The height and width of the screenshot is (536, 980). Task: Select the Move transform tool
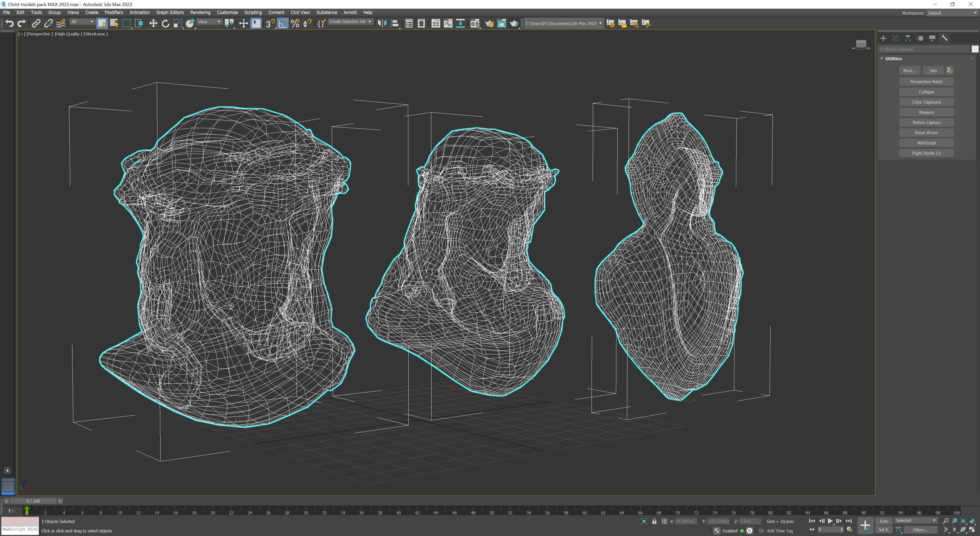pyautogui.click(x=153, y=23)
